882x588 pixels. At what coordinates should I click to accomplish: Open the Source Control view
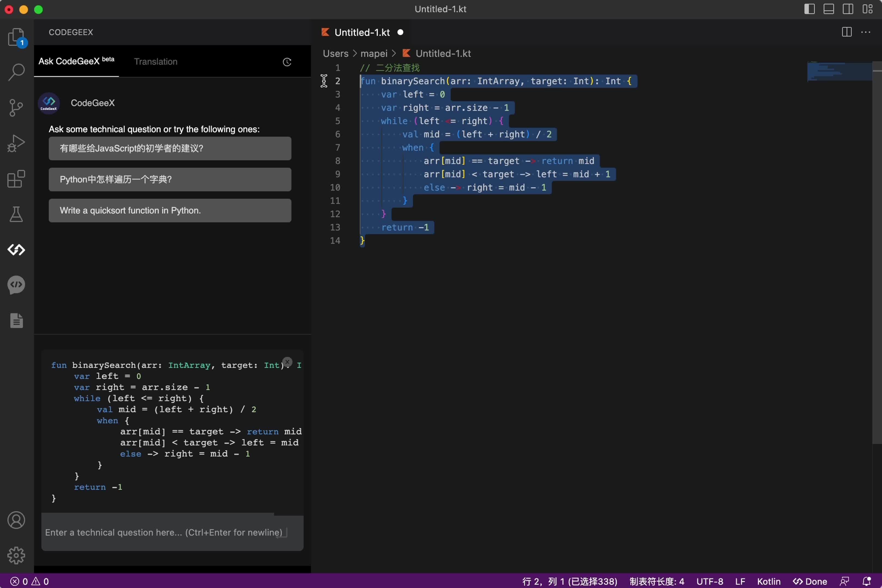pyautogui.click(x=16, y=108)
